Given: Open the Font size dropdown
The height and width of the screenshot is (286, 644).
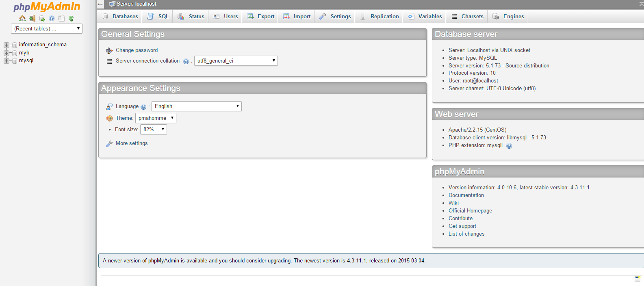Looking at the screenshot, I should pos(153,130).
